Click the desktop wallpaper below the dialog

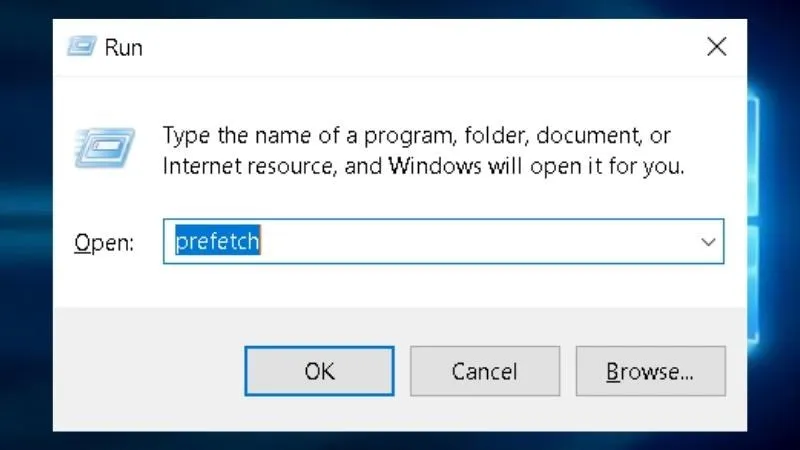pos(400,440)
